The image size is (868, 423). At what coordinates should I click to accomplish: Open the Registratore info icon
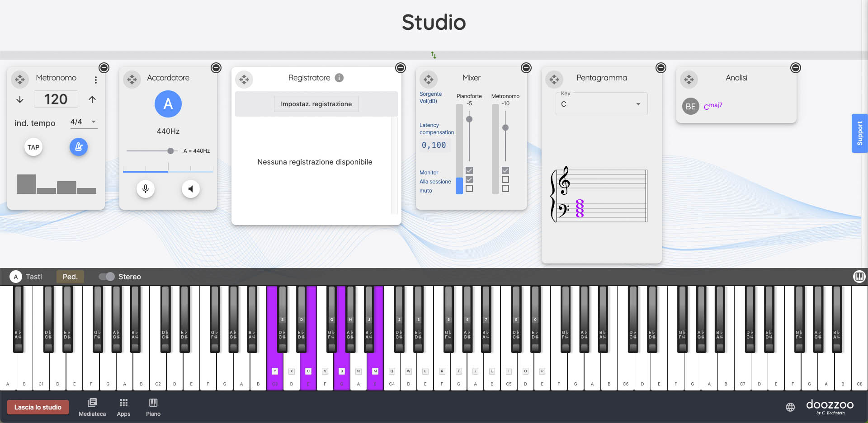click(339, 78)
